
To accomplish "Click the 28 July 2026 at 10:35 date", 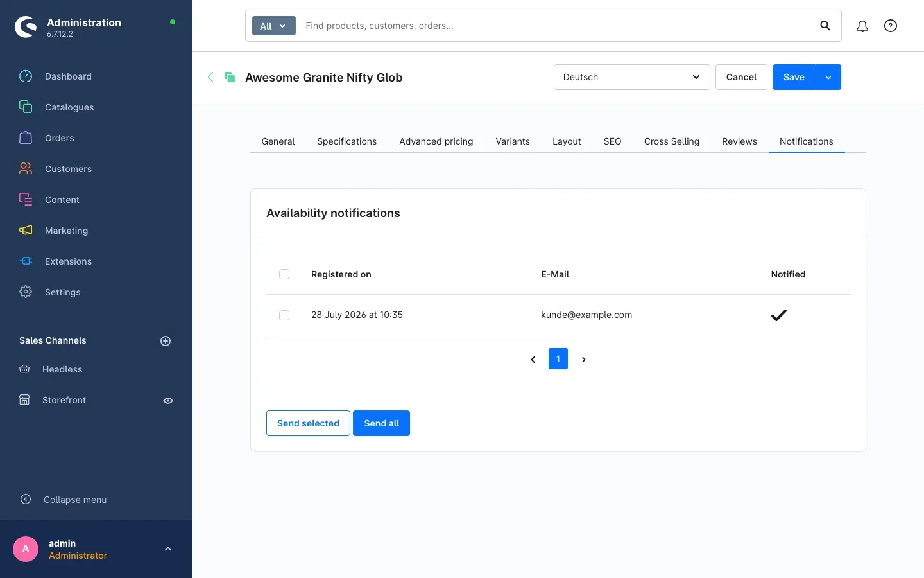I will 357,315.
